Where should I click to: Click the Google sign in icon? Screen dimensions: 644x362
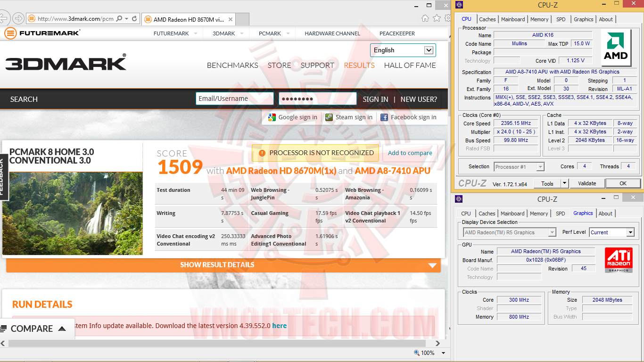click(x=272, y=117)
